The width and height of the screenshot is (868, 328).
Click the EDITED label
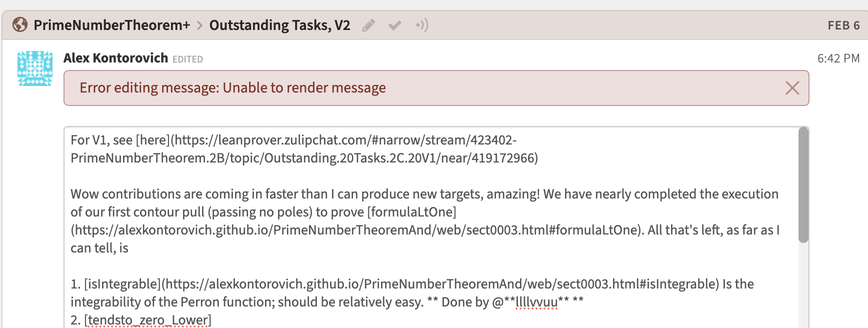click(187, 59)
